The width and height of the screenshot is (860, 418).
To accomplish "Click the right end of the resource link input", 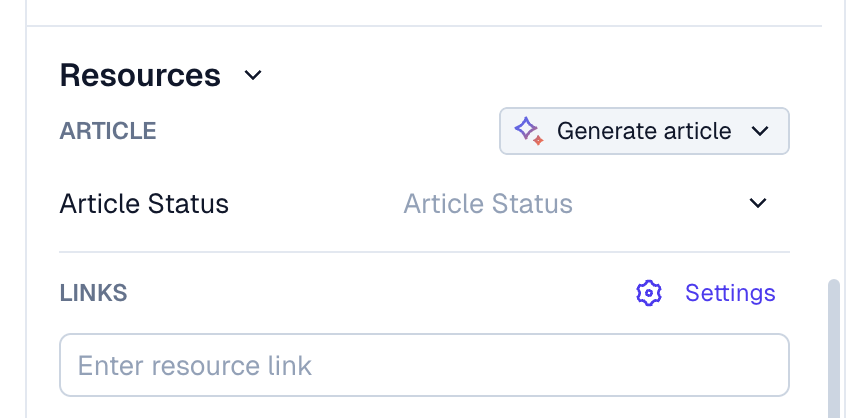I will pyautogui.click(x=768, y=365).
